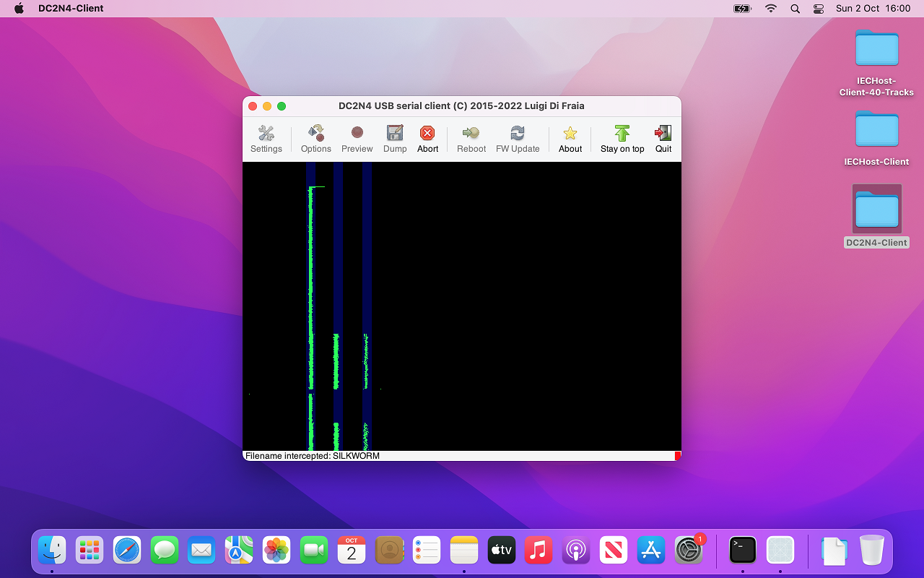Open Photos from the Dock
Image resolution: width=924 pixels, height=578 pixels.
click(x=276, y=551)
